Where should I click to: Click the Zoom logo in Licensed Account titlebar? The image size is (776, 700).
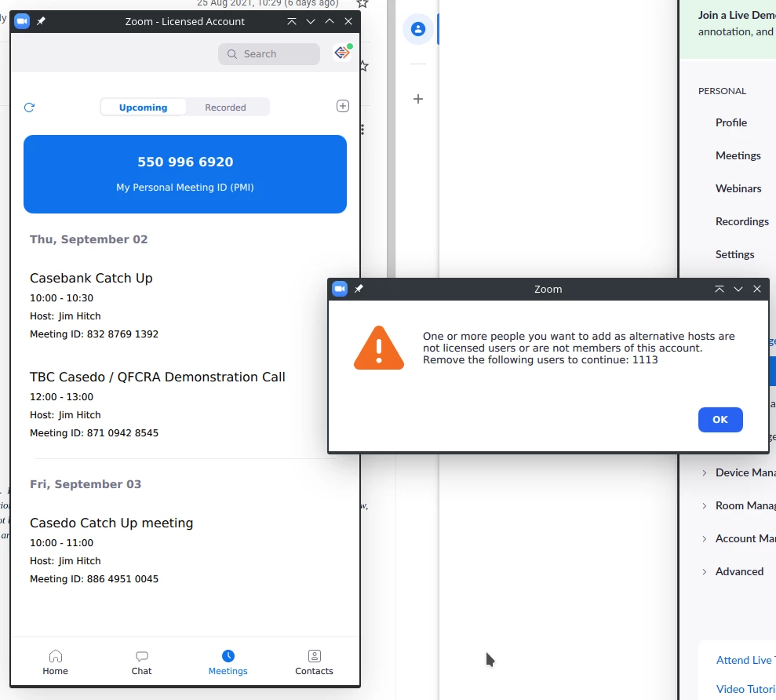click(22, 21)
